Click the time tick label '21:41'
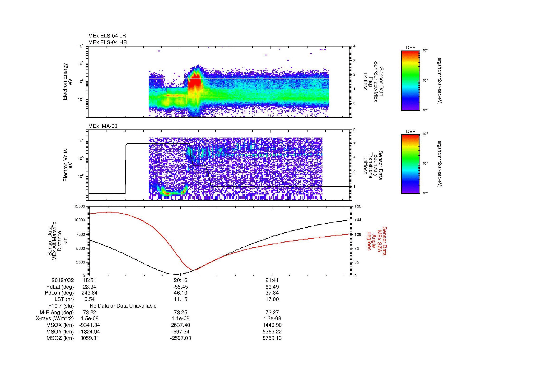This screenshot has height=392, width=555. coord(272,280)
